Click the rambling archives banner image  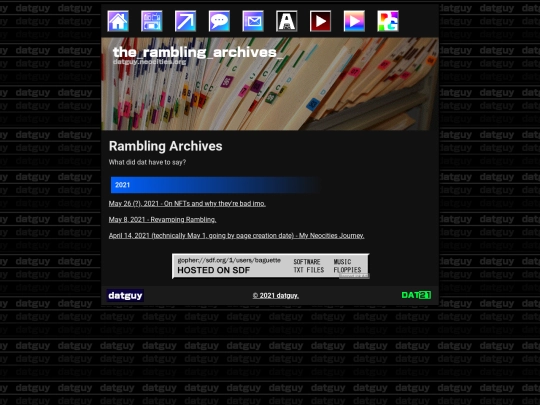[270, 84]
